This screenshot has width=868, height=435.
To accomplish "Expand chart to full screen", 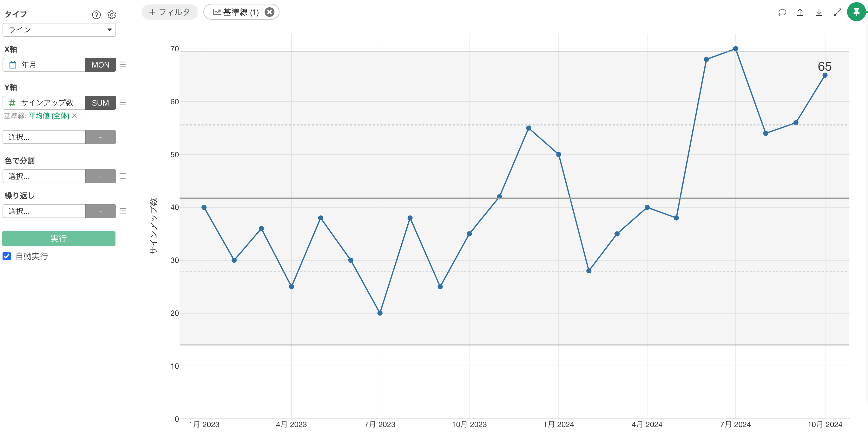I will pyautogui.click(x=838, y=12).
